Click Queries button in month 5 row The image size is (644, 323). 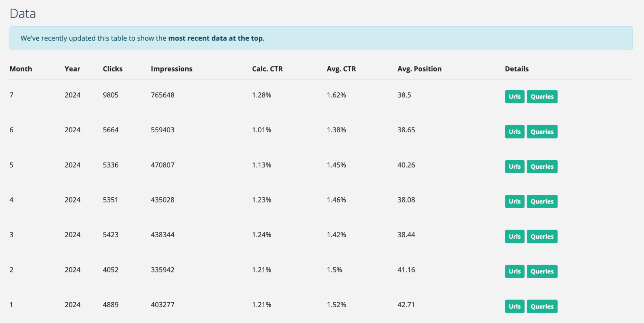[x=542, y=166]
